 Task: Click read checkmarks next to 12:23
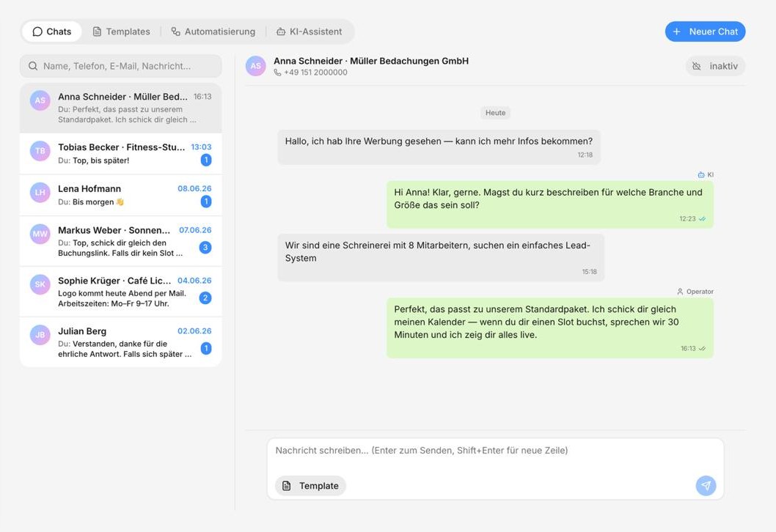coord(702,218)
